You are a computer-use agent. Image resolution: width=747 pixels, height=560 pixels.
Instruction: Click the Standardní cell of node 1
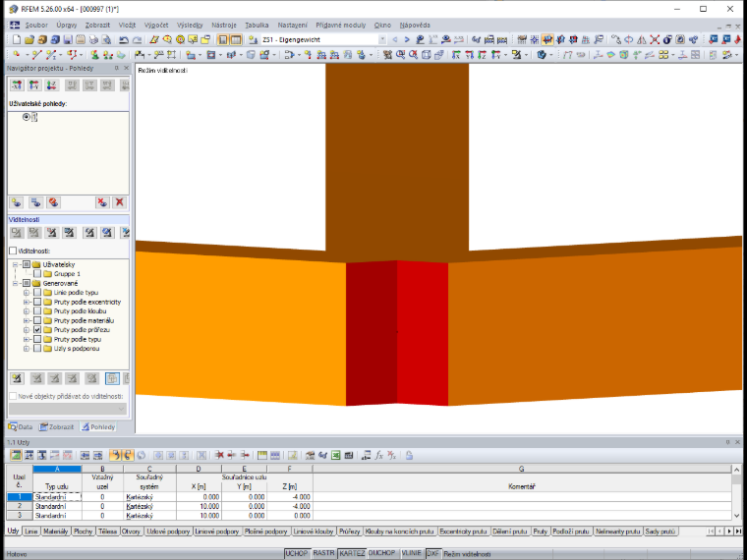[57, 497]
